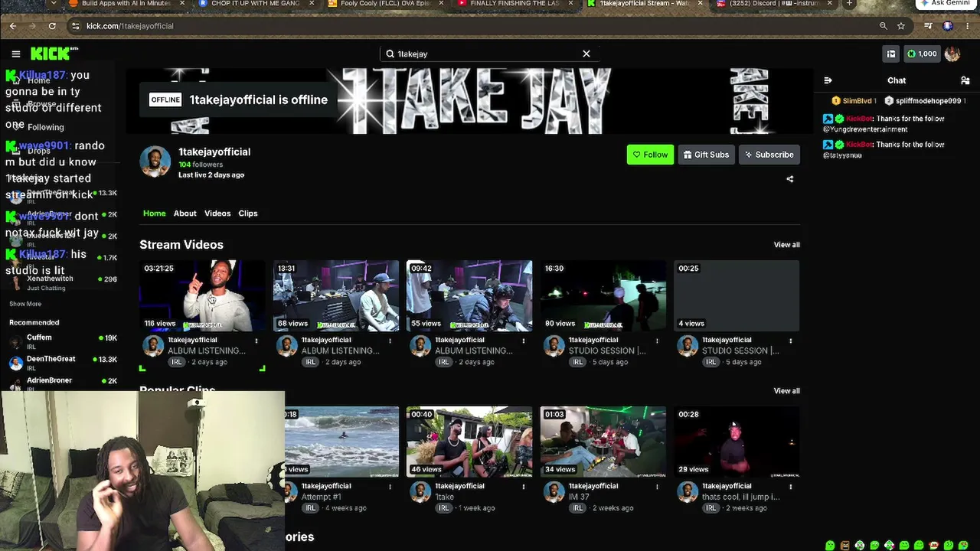This screenshot has height=551, width=980.
Task: Click the Gift Subs button
Action: pyautogui.click(x=706, y=155)
